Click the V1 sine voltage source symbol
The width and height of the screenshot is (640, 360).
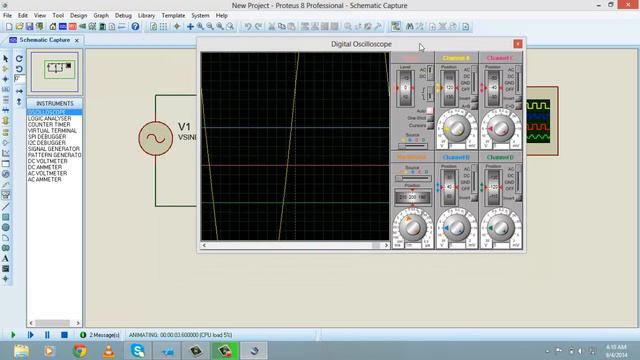(x=156, y=138)
